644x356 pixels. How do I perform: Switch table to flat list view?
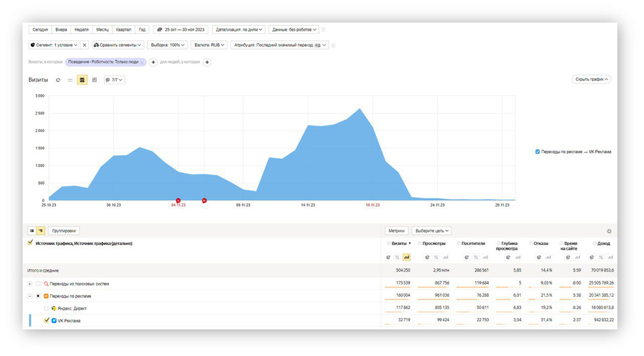tap(32, 231)
